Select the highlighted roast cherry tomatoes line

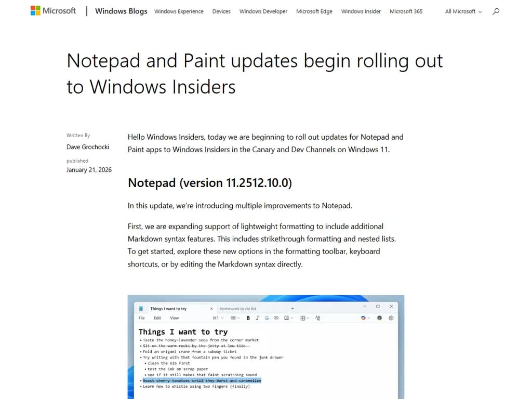coord(202,381)
